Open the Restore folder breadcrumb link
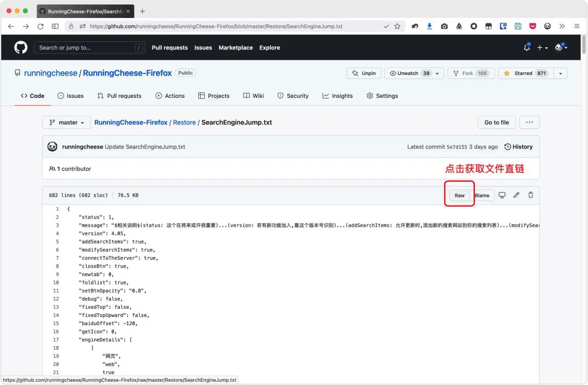 (x=184, y=122)
